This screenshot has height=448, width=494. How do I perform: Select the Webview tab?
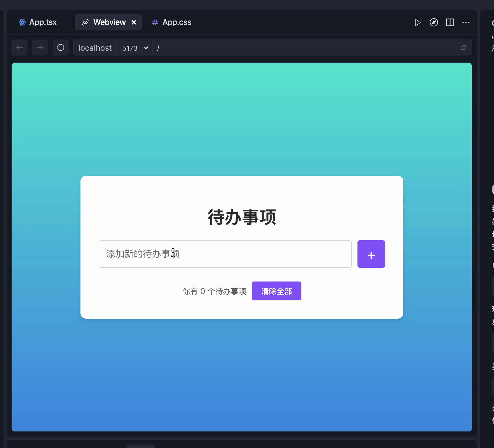(109, 22)
